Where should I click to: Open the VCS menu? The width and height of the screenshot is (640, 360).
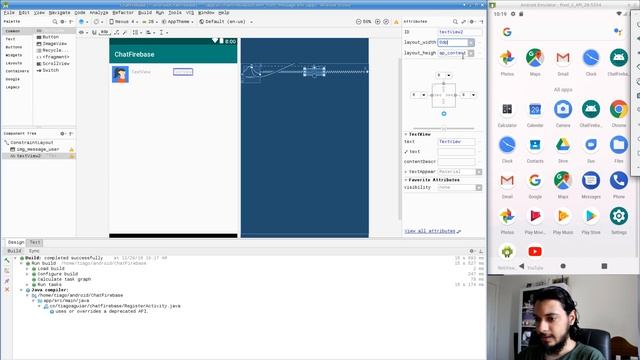coord(190,13)
